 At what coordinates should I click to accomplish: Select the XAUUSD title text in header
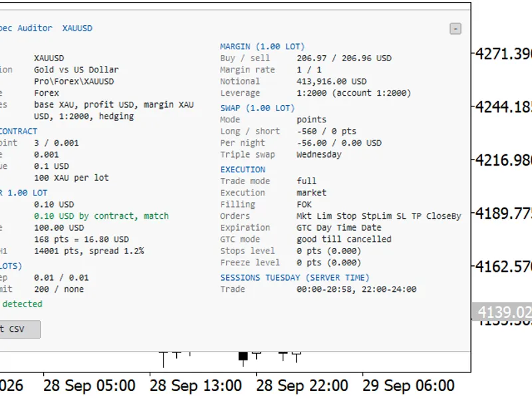[77, 28]
